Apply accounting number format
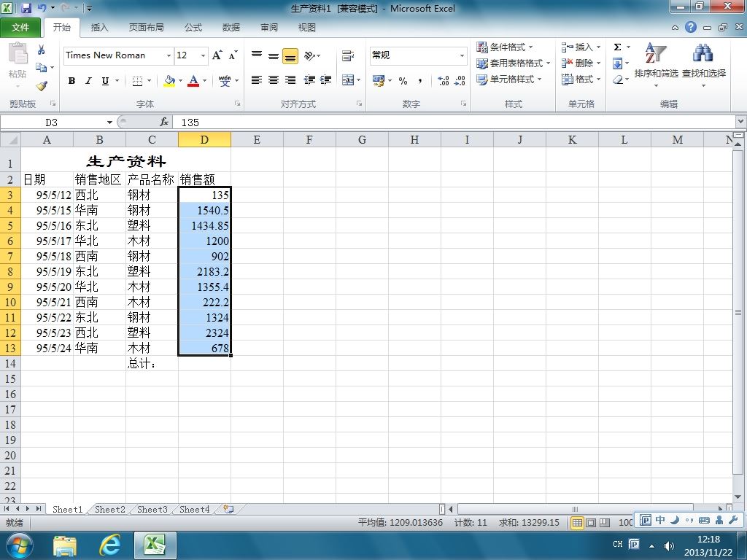This screenshot has height=560, width=747. pos(379,80)
